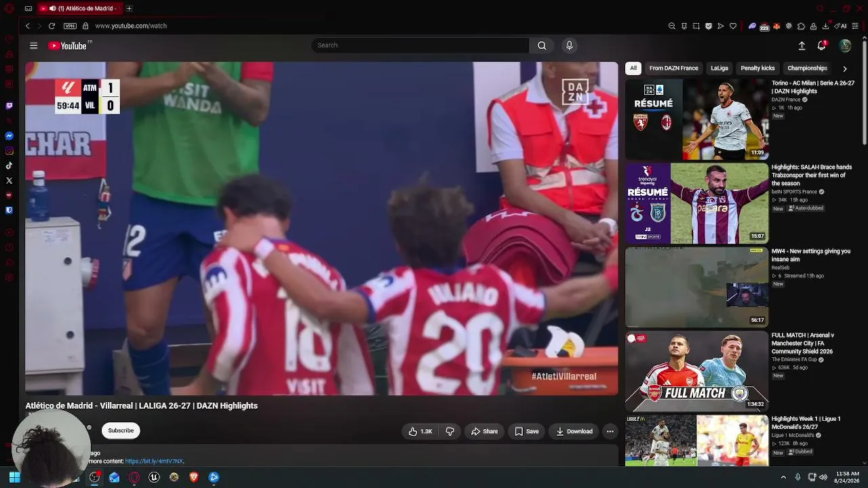868x488 pixels.
Task: Reload the YouTube page
Action: pyautogui.click(x=52, y=26)
